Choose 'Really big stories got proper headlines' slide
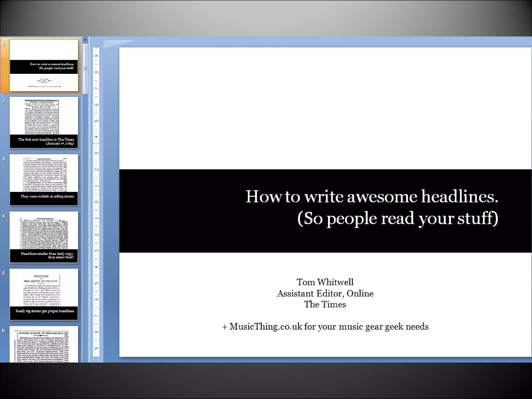This screenshot has height=399, width=532. pos(44,294)
